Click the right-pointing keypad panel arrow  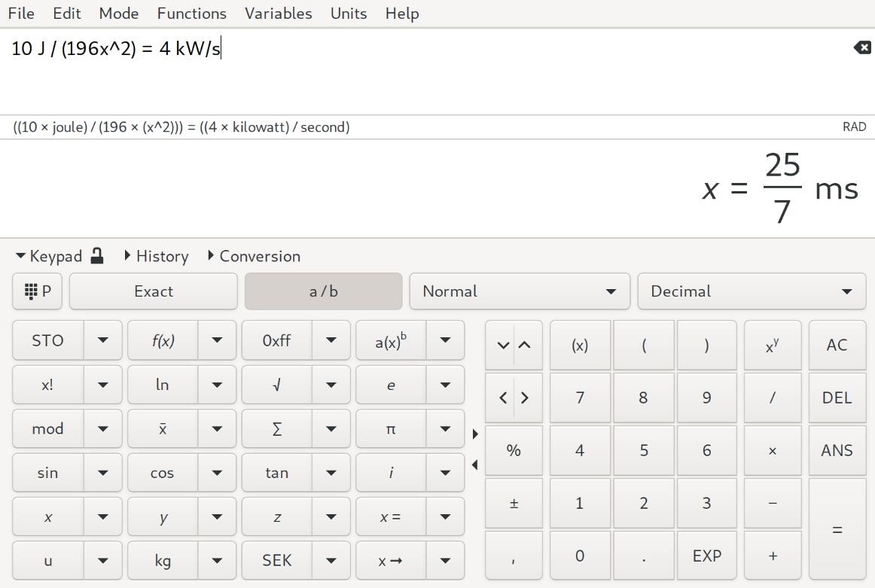click(475, 434)
